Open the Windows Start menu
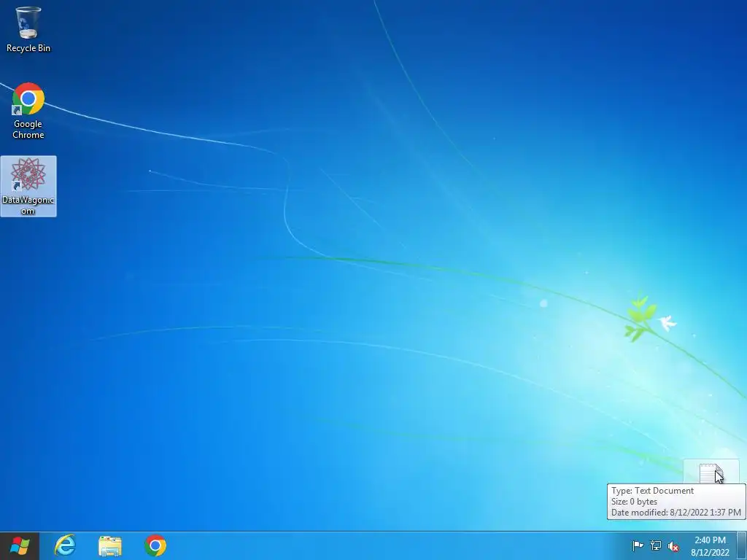747x560 pixels. (20, 545)
